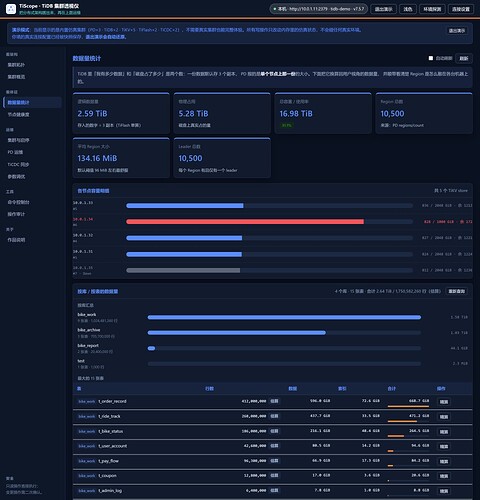Click the estimate badge beside 260,000,000 rows
Viewport: 480px width, 500px height.
[274, 416]
